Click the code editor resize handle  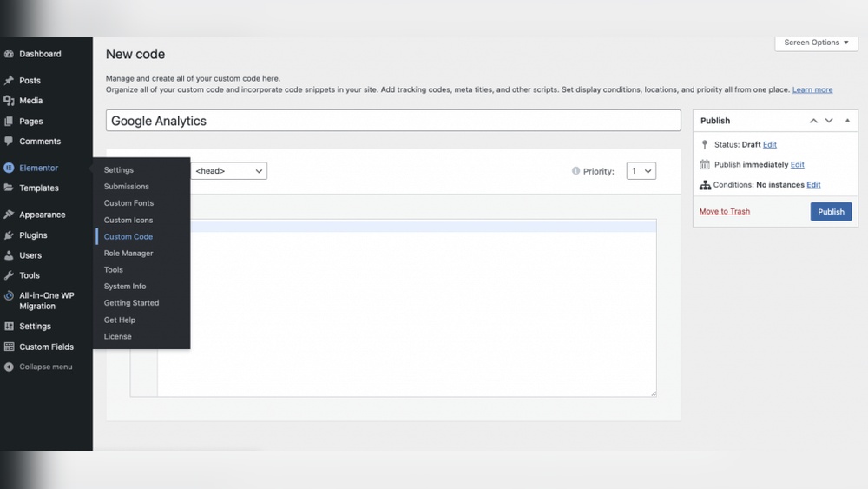(x=654, y=393)
